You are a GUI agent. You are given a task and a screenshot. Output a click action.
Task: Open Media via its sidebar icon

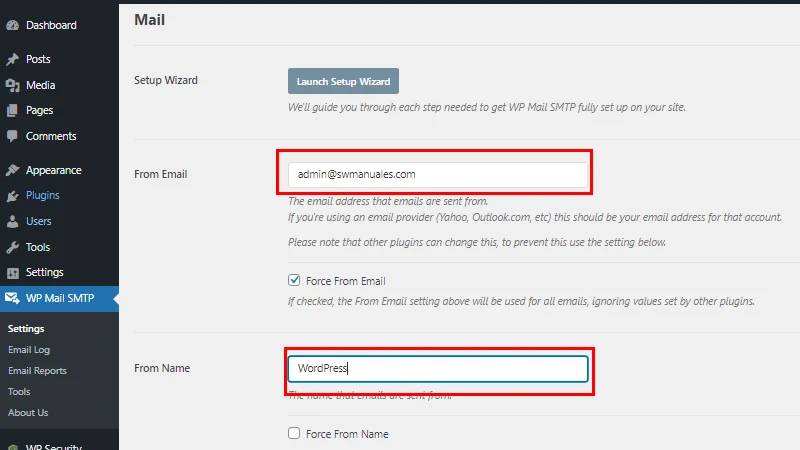(13, 85)
